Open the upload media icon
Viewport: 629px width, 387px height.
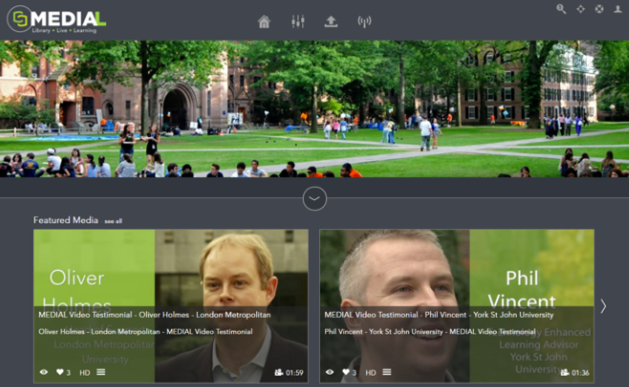(331, 21)
